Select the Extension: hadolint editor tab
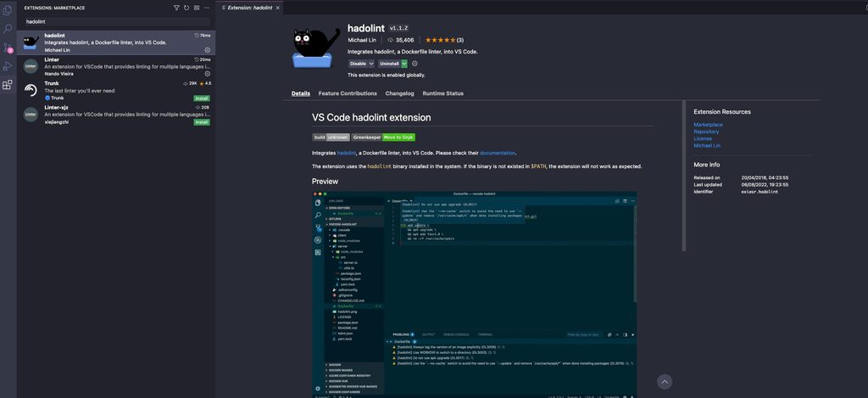The image size is (868, 398). coord(250,8)
